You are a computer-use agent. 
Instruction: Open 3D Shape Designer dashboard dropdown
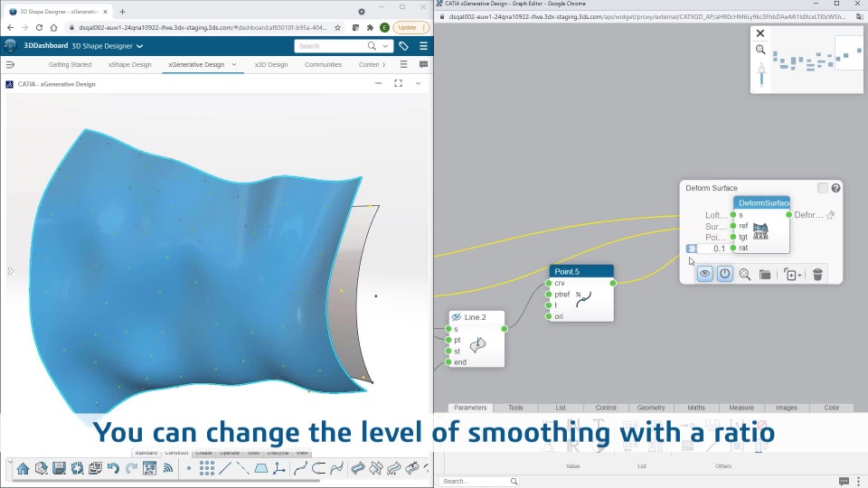(140, 46)
